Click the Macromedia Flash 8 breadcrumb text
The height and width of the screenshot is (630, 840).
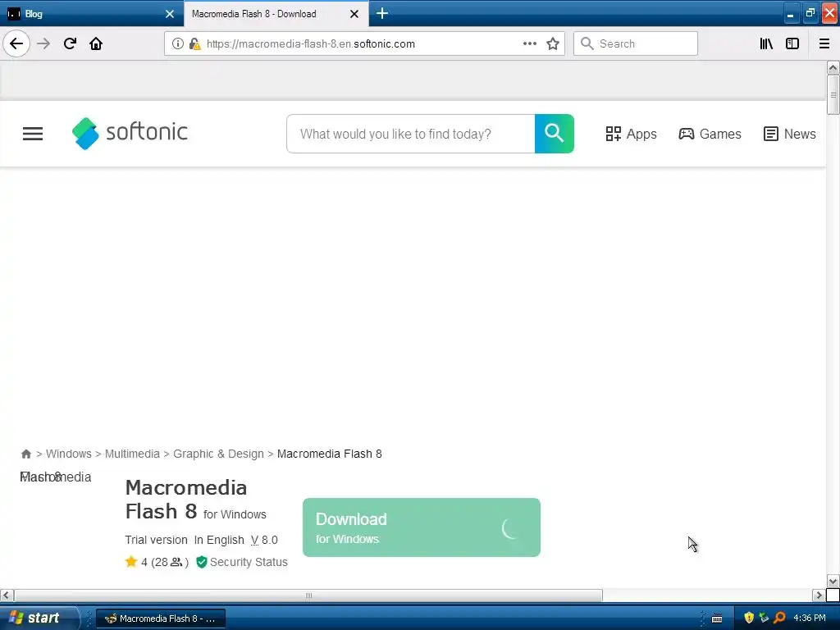[330, 454]
